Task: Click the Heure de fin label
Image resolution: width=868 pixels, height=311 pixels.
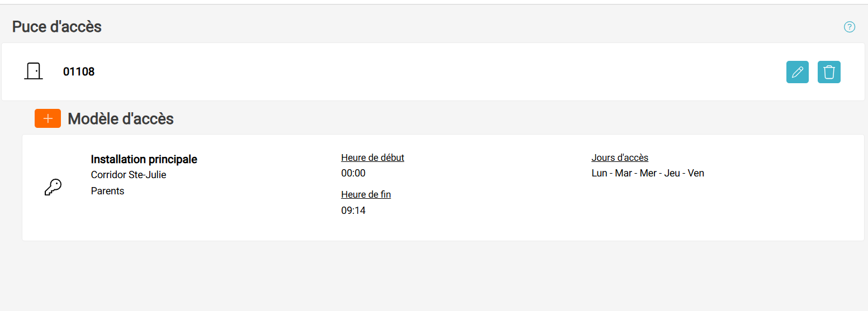Action: click(366, 194)
